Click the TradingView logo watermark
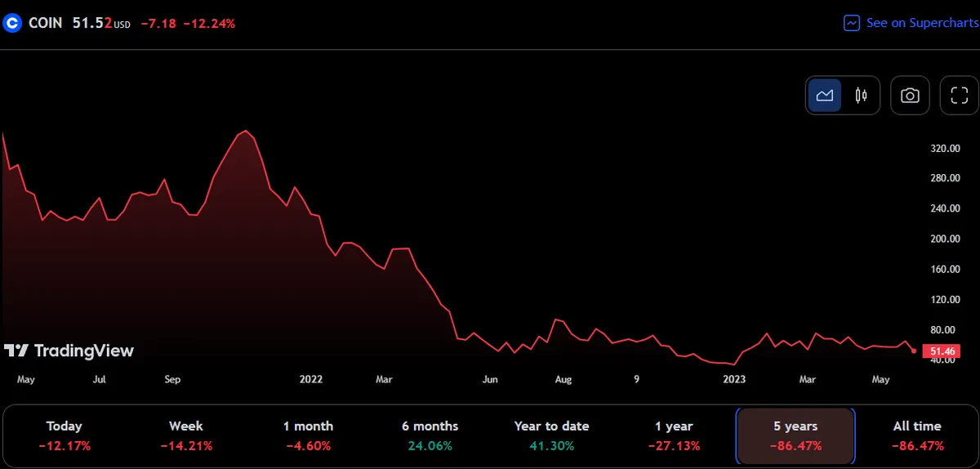Viewport: 980px width, 469px height. click(69, 351)
